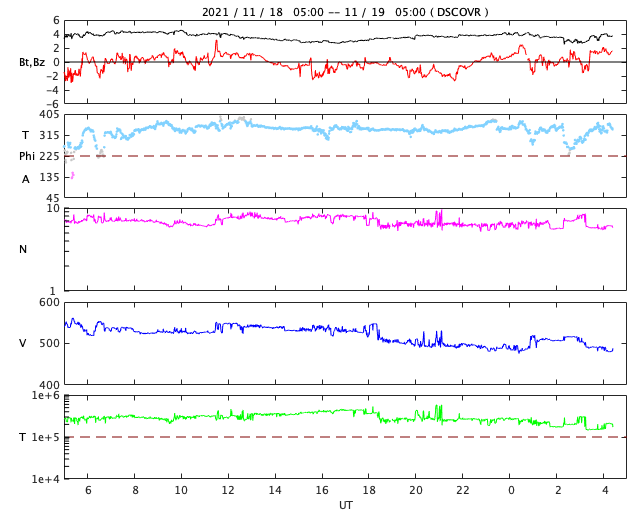Click the '8' hour tick label

click(135, 490)
